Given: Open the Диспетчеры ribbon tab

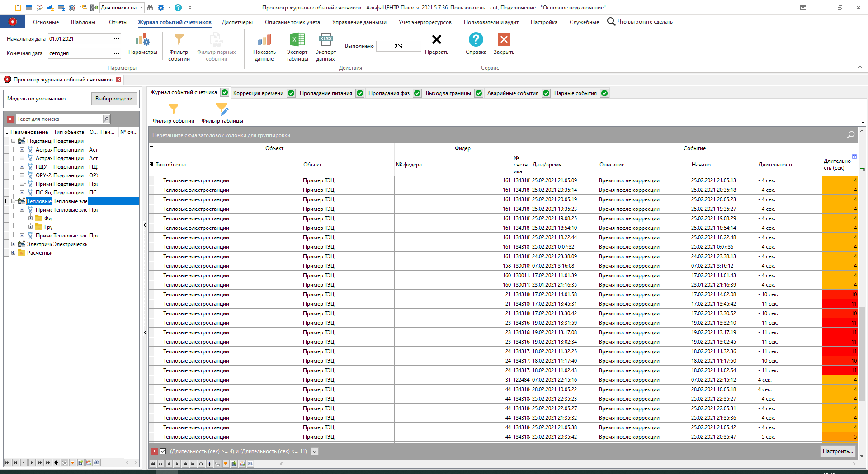Looking at the screenshot, I should (237, 22).
